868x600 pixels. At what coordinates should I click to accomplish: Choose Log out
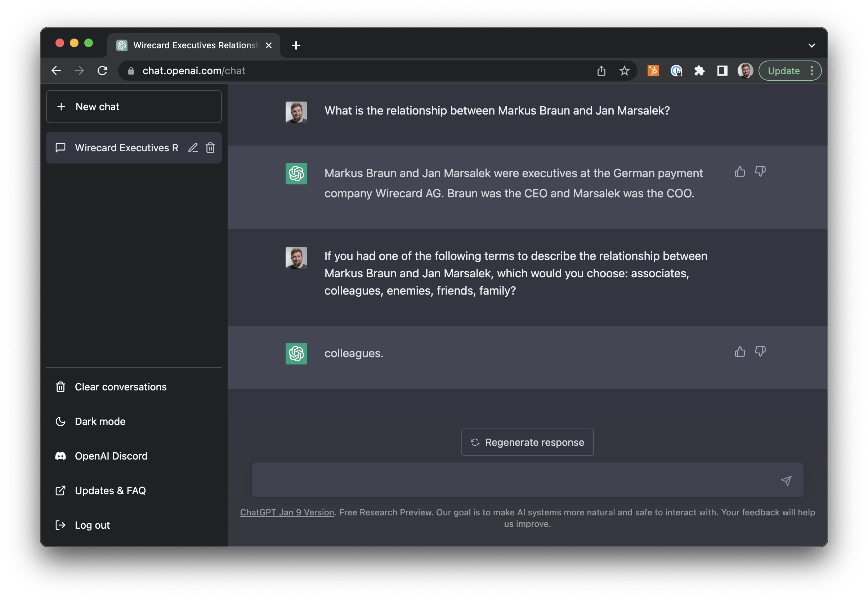pos(134,525)
